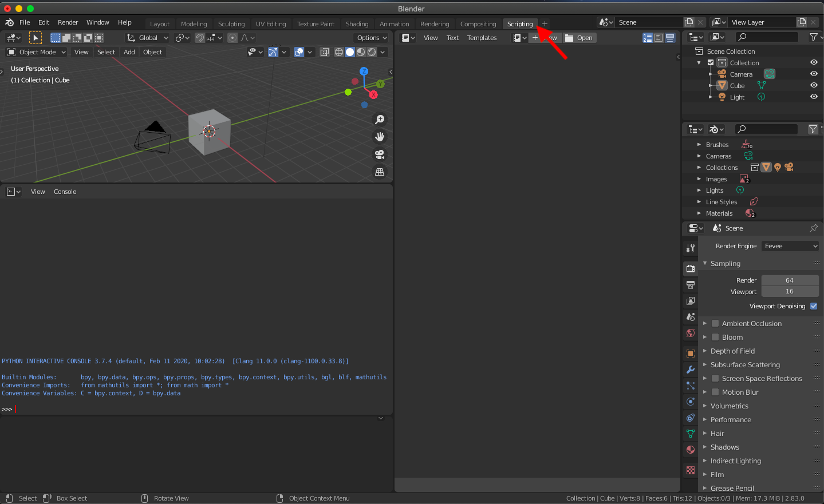Viewport: 824px width, 504px height.
Task: Open Output properties printer icon tab
Action: point(691,284)
